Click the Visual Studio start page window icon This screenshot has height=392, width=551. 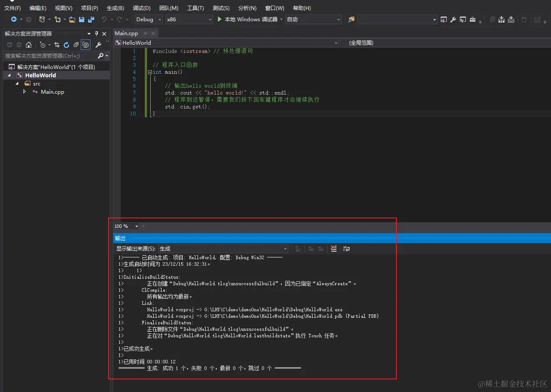[x=443, y=20]
